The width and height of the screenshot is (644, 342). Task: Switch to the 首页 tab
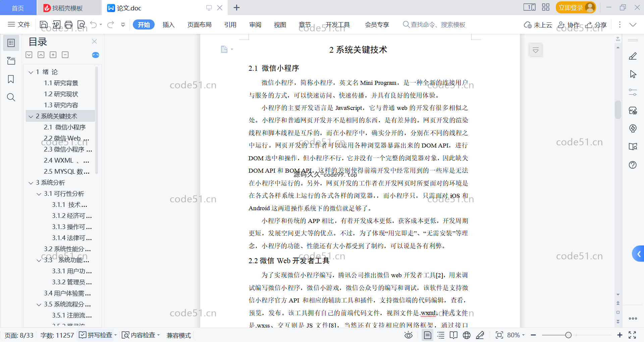coord(18,8)
